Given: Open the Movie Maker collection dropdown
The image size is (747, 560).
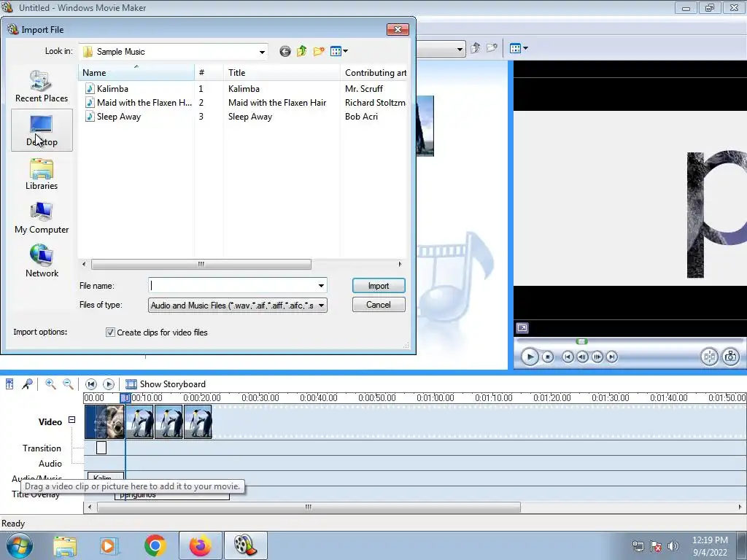Looking at the screenshot, I should 460,49.
